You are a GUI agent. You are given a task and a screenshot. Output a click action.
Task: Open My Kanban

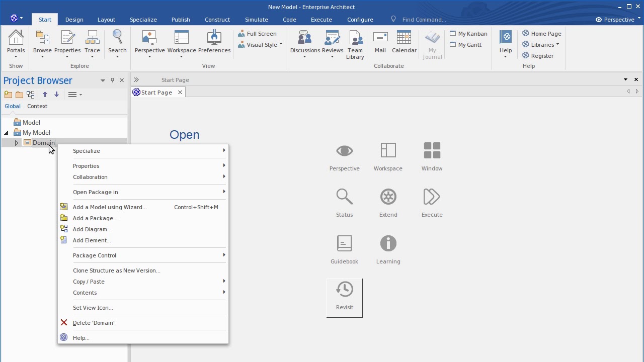[x=468, y=34]
